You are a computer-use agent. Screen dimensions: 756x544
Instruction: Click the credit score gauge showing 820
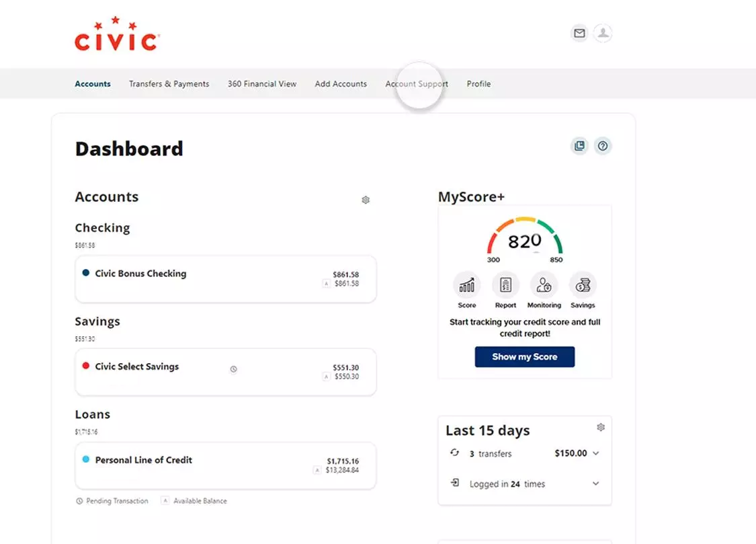click(524, 240)
